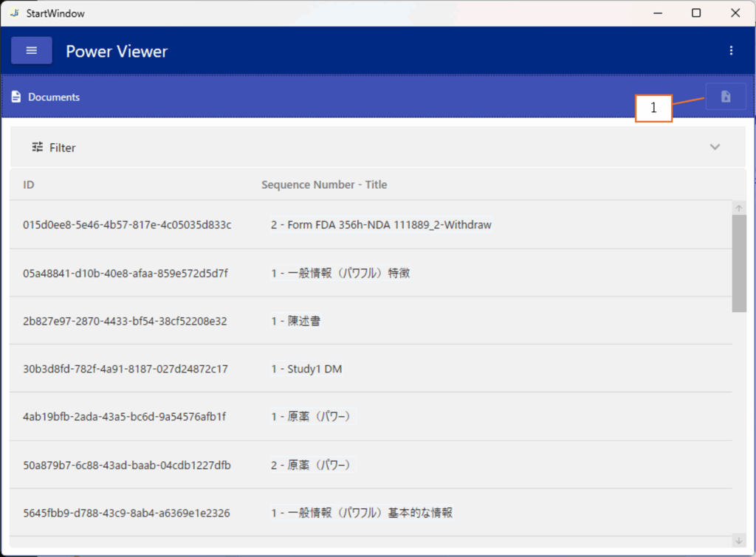Select row with title 陳述書

[x=295, y=322]
